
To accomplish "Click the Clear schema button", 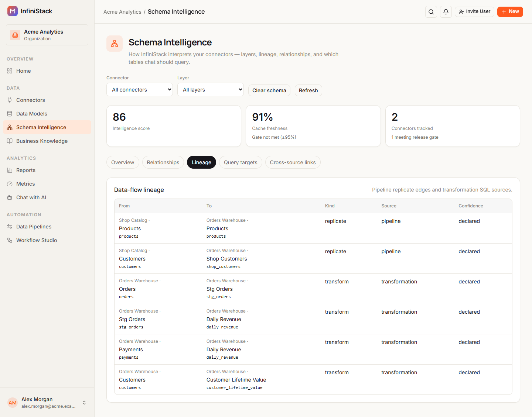I will [269, 90].
